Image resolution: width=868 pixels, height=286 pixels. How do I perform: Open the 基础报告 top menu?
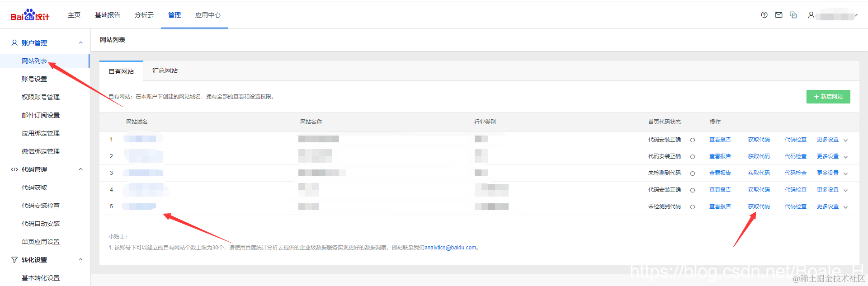[x=108, y=15]
